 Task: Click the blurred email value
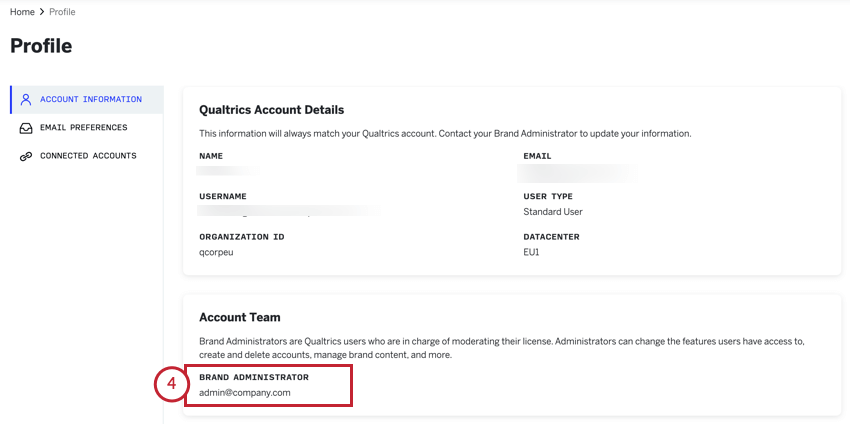pos(578,172)
